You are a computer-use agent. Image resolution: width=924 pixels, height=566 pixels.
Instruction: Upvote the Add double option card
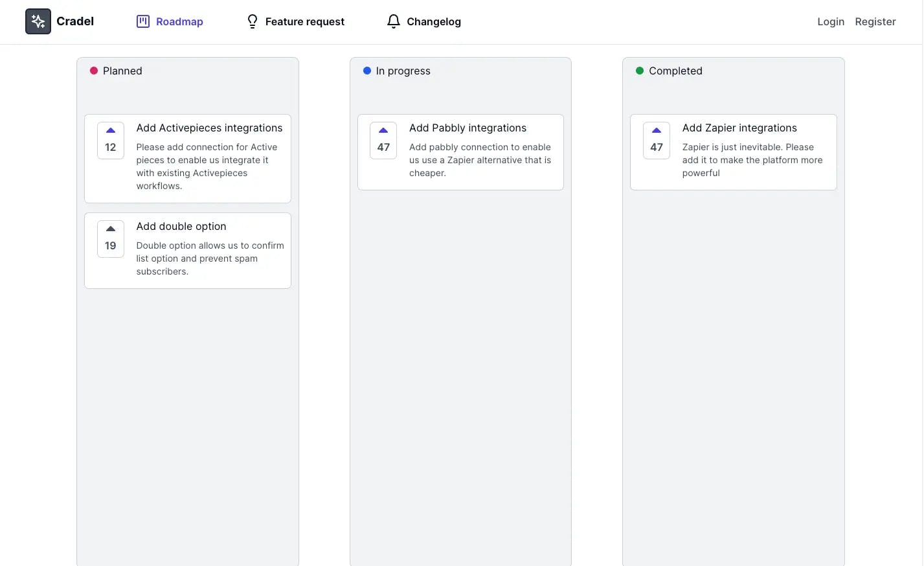110,229
